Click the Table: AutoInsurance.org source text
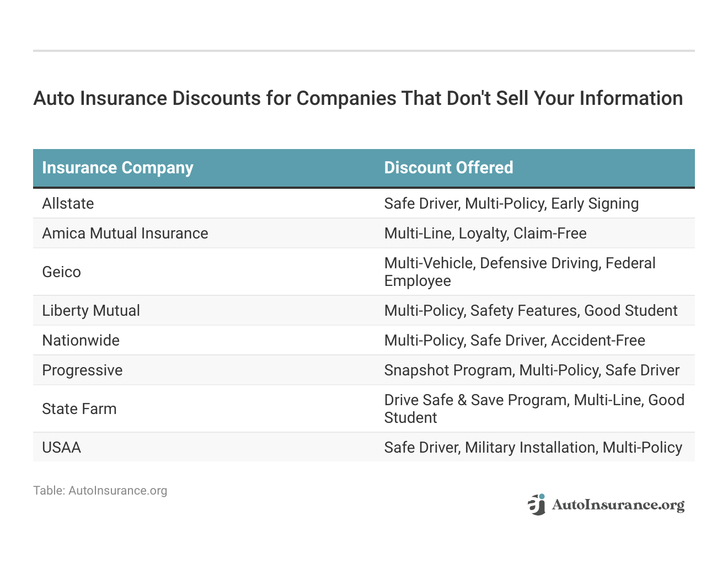 [x=100, y=491]
